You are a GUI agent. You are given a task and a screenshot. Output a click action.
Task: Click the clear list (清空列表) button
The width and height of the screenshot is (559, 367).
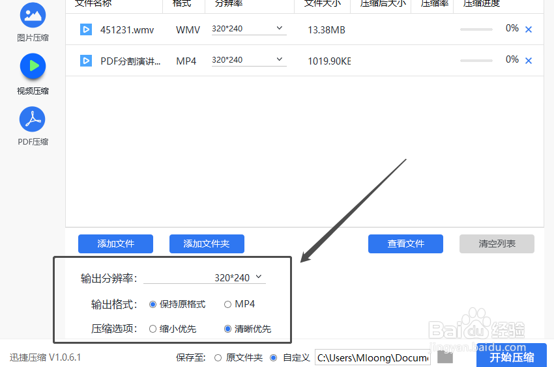click(x=497, y=244)
